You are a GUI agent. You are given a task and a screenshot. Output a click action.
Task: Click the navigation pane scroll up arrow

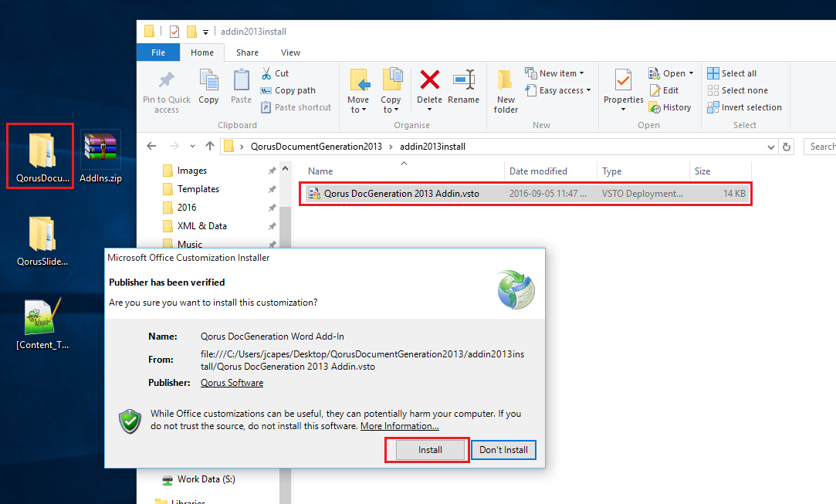pyautogui.click(x=286, y=168)
